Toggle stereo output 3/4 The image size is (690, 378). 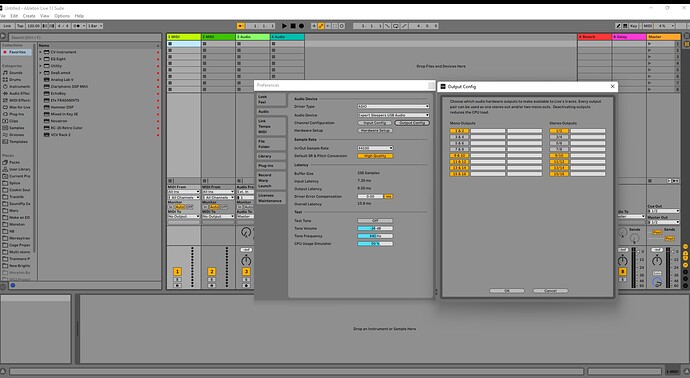click(x=559, y=137)
